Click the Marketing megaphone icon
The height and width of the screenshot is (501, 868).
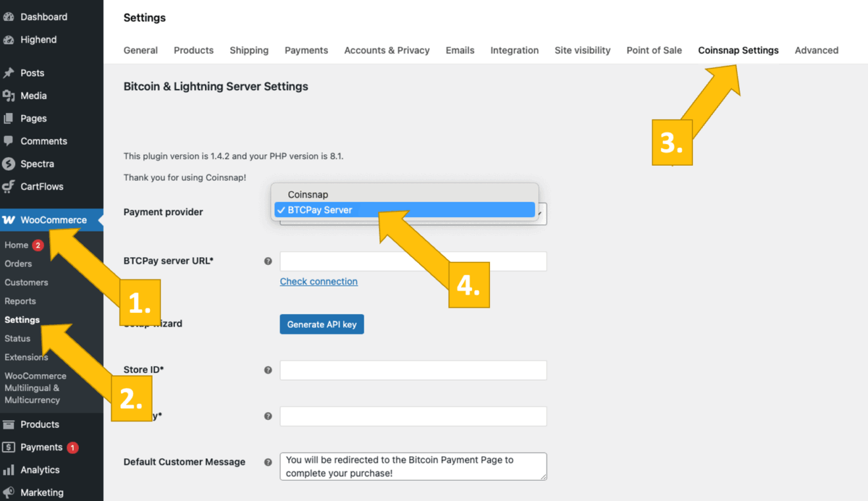pyautogui.click(x=9, y=492)
